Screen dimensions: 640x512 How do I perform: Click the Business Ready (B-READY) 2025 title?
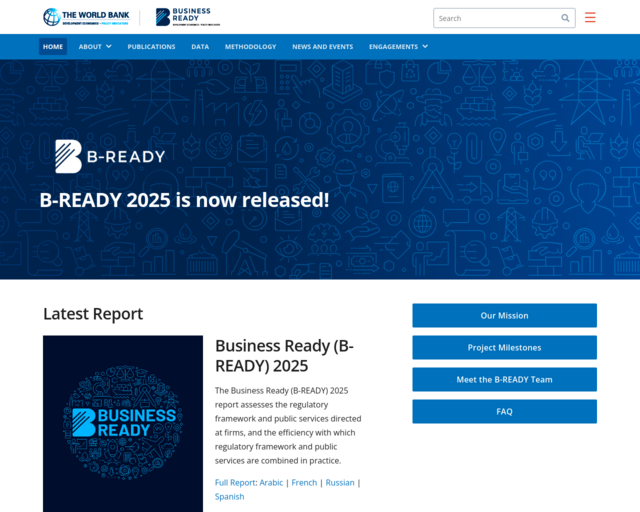click(284, 356)
